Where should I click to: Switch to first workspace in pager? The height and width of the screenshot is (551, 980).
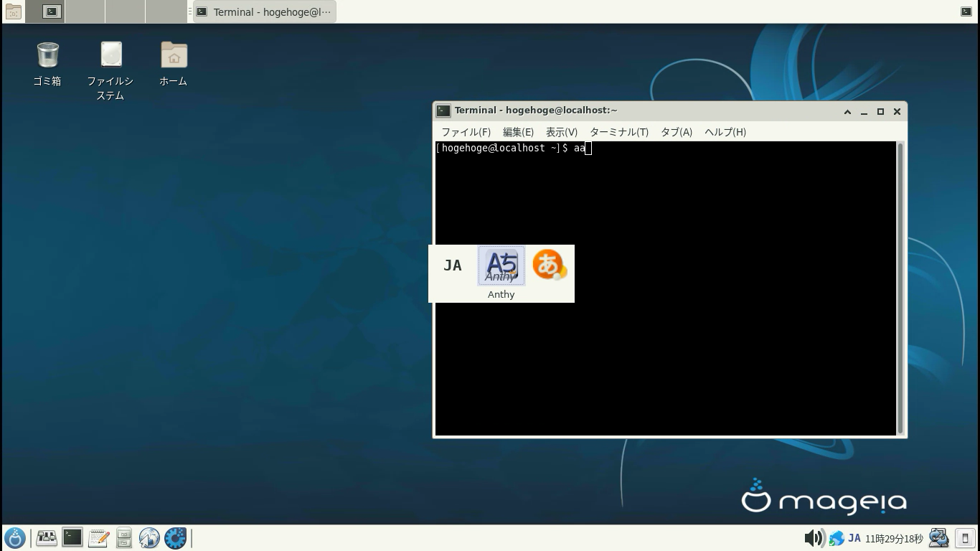coord(45,11)
